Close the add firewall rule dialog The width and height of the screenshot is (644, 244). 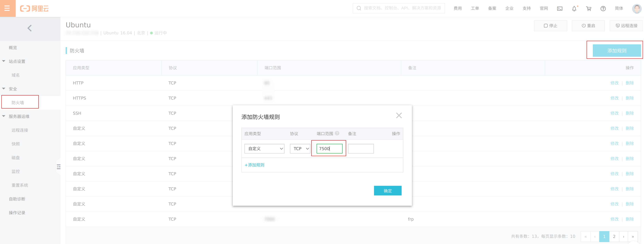click(399, 116)
